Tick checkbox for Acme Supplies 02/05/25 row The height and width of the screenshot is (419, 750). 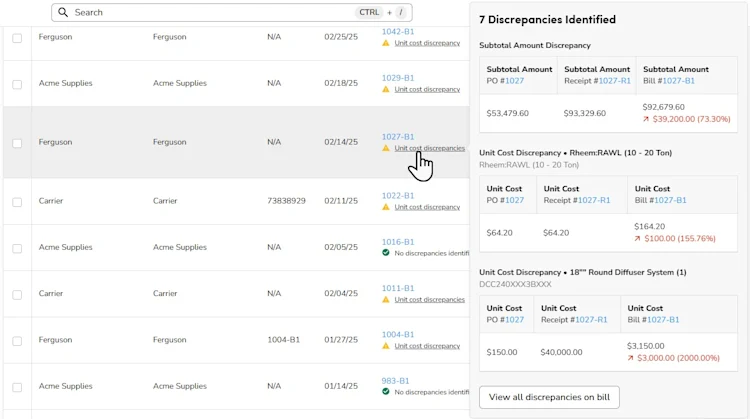tap(17, 248)
